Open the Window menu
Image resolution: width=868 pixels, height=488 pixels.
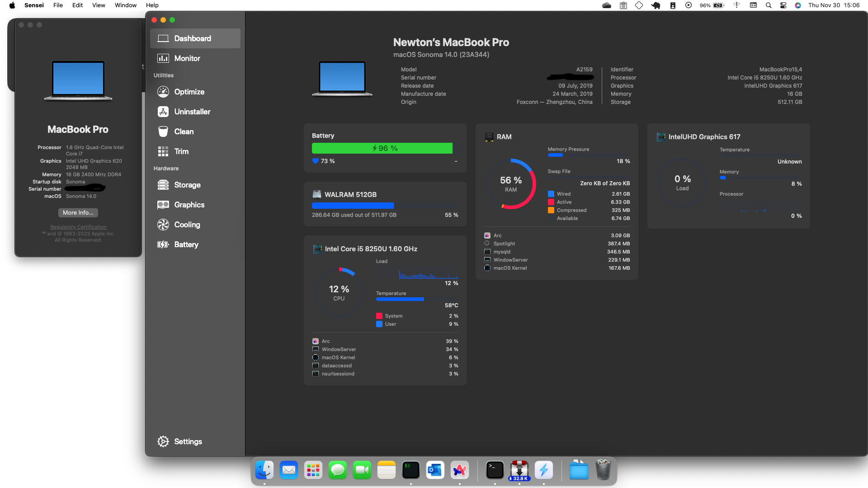pos(125,5)
